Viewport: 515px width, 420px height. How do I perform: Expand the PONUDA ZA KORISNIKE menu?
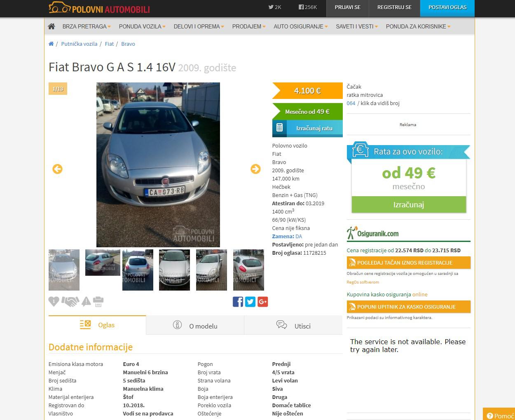[418, 26]
